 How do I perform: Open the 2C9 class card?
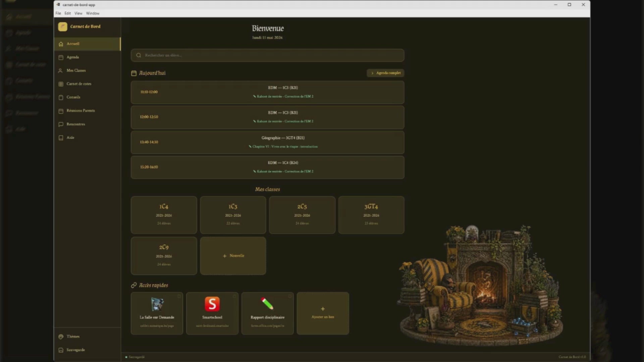coord(164,256)
